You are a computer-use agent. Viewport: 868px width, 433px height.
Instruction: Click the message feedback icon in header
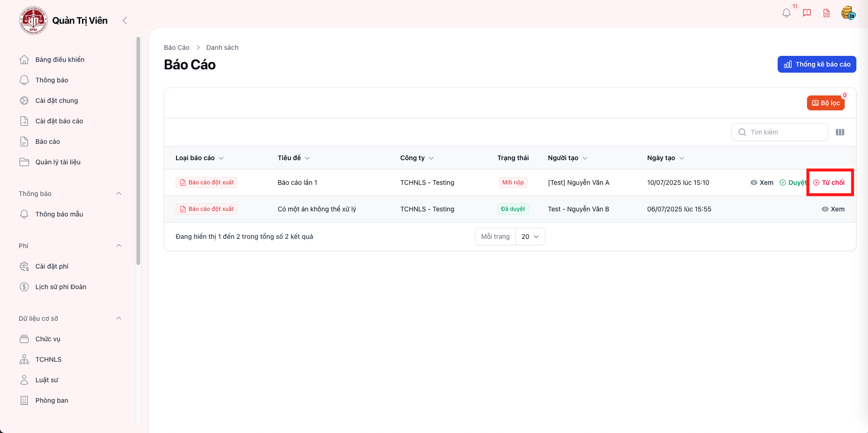pos(807,13)
